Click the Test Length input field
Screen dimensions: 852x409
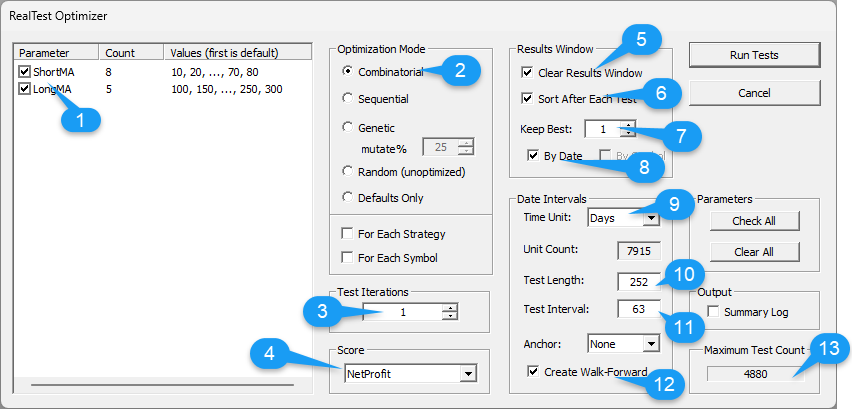coord(636,281)
